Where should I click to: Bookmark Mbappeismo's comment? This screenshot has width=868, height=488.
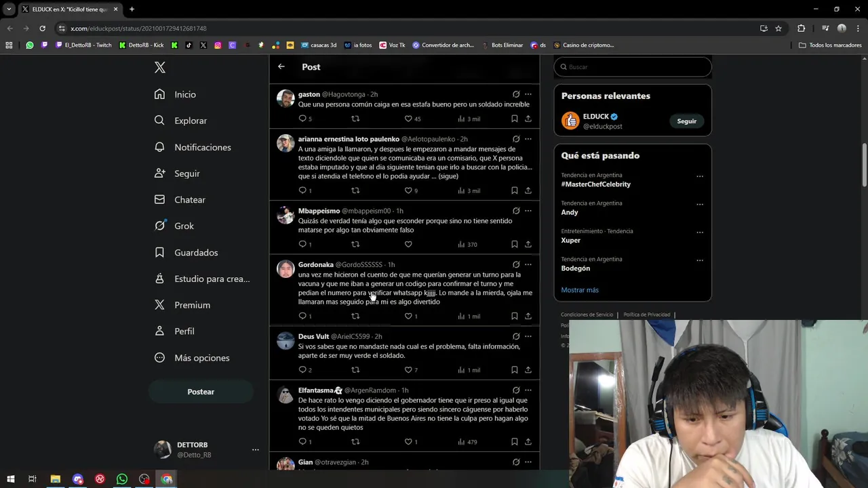pos(515,244)
